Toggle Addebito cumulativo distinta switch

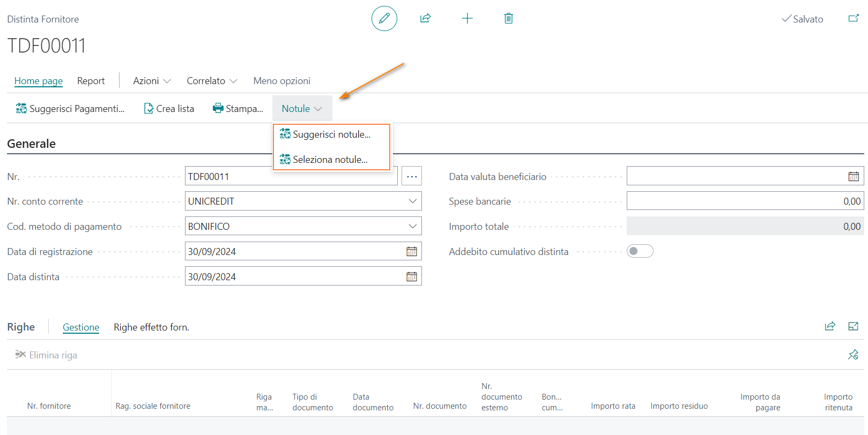640,251
